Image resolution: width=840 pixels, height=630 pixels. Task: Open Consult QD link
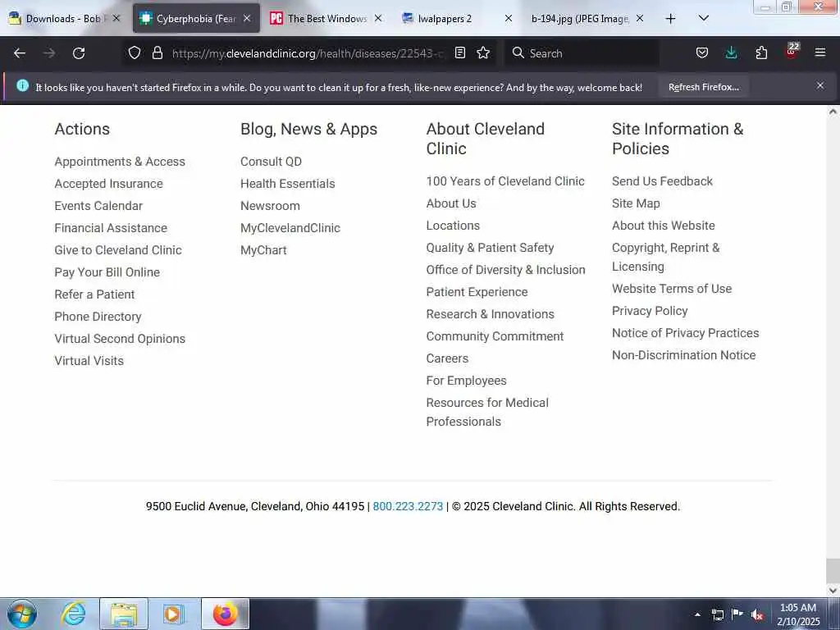pyautogui.click(x=271, y=162)
